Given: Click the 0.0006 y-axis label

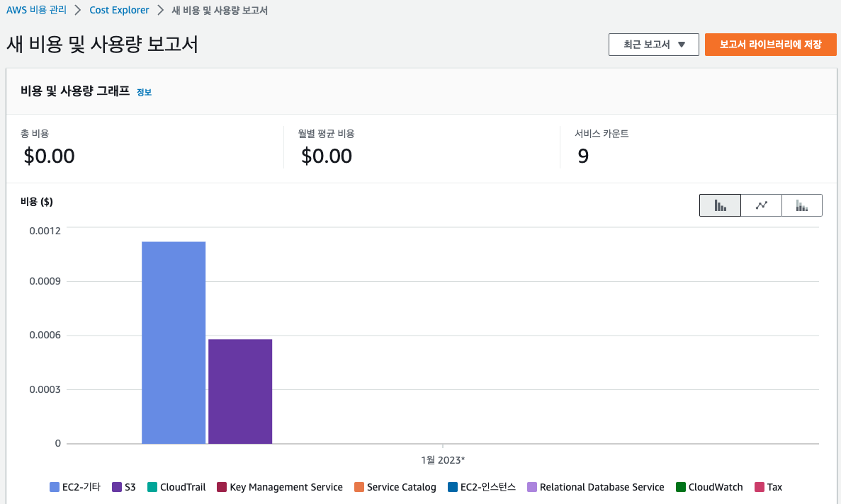Looking at the screenshot, I should click(45, 336).
